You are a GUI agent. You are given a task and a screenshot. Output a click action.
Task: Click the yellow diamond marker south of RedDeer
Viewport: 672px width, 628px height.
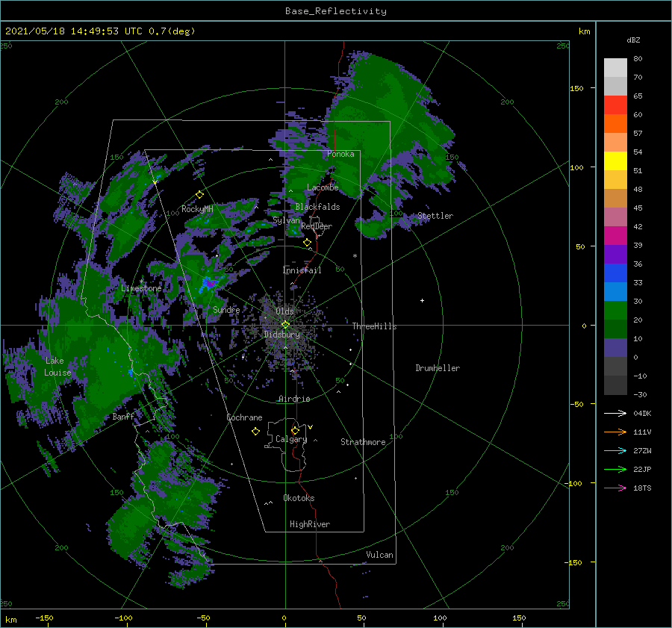[x=308, y=243]
